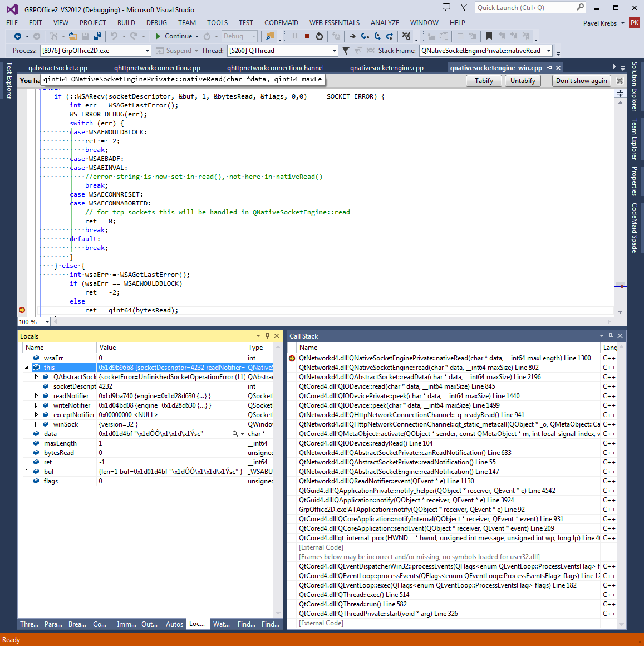The image size is (644, 646).
Task: Expand the readNotifier tree node
Action: (x=37, y=396)
